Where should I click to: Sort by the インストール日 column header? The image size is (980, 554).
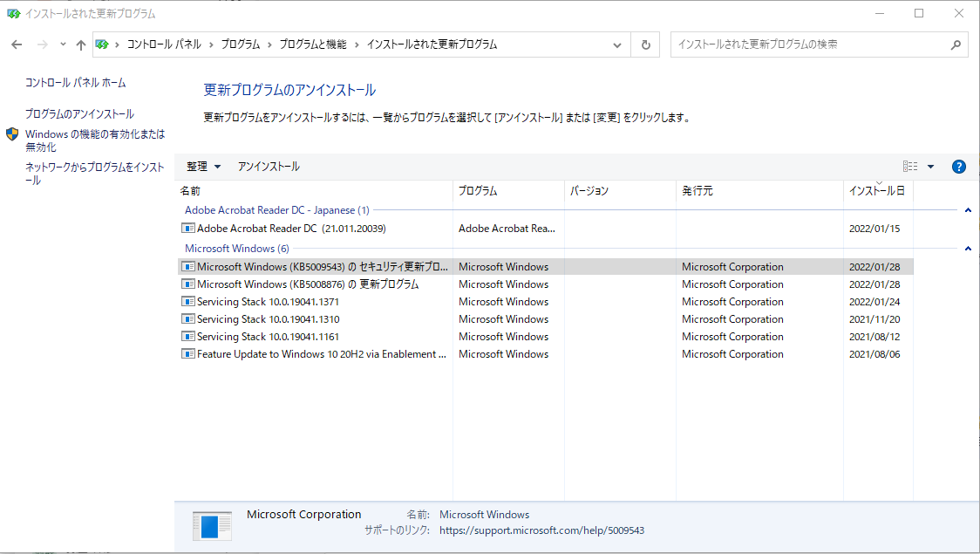tap(878, 191)
